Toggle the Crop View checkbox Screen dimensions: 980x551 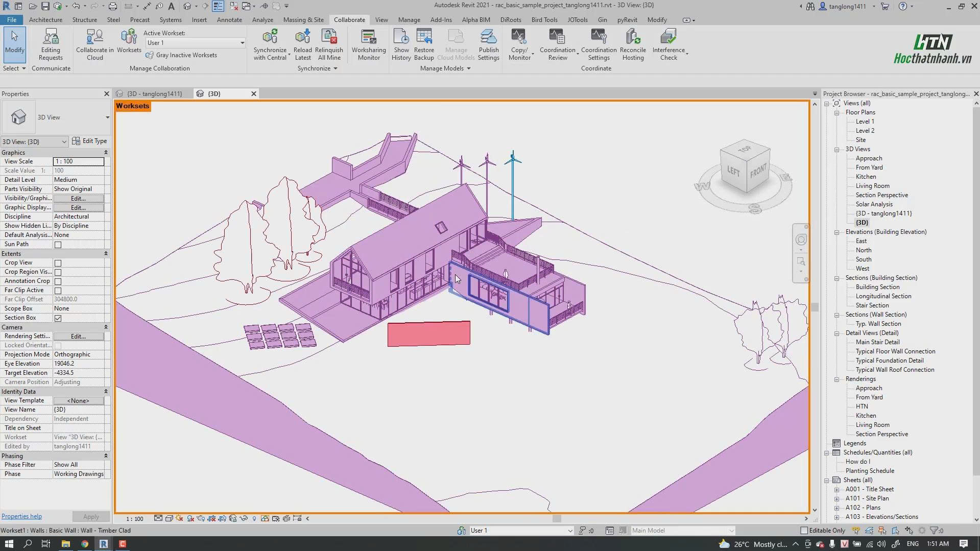pyautogui.click(x=58, y=263)
